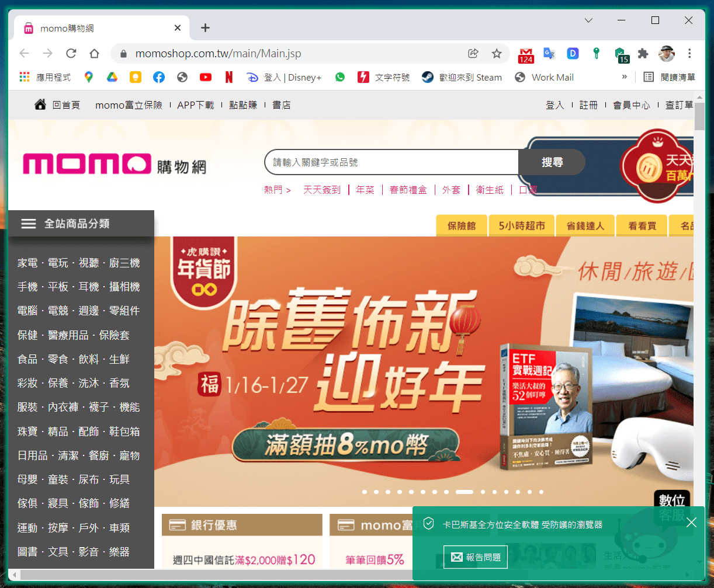Select the active banner carousel indicator
This screenshot has width=714, height=588.
point(465,492)
